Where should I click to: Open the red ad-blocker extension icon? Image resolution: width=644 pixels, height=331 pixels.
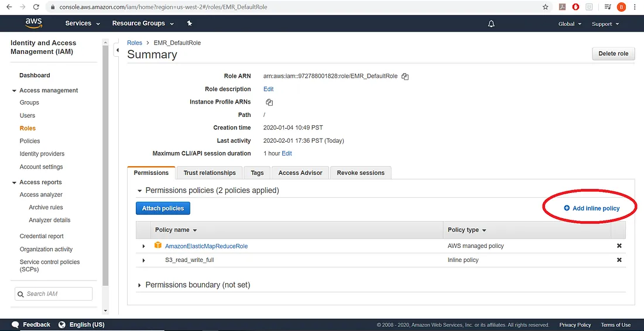[x=576, y=7]
